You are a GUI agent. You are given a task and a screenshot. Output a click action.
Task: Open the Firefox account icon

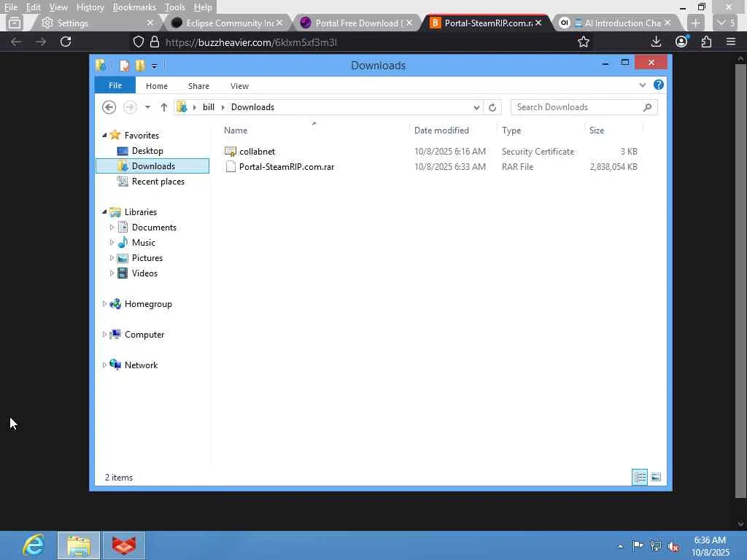click(681, 42)
